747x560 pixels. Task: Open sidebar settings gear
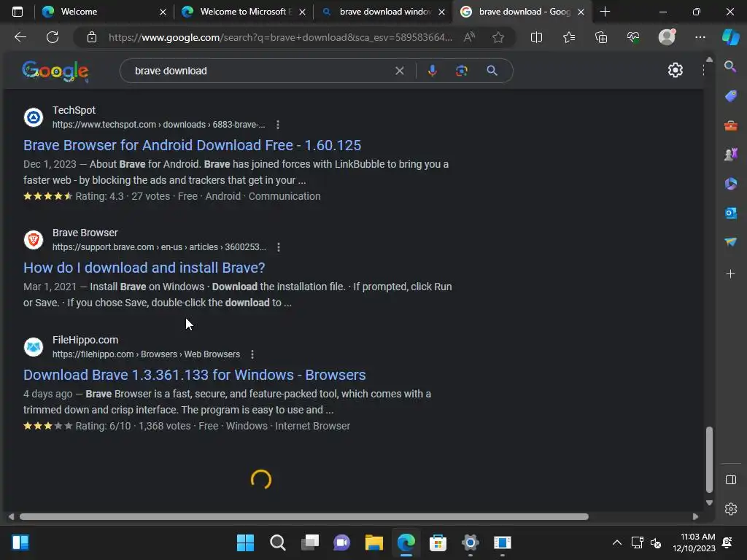(x=730, y=509)
